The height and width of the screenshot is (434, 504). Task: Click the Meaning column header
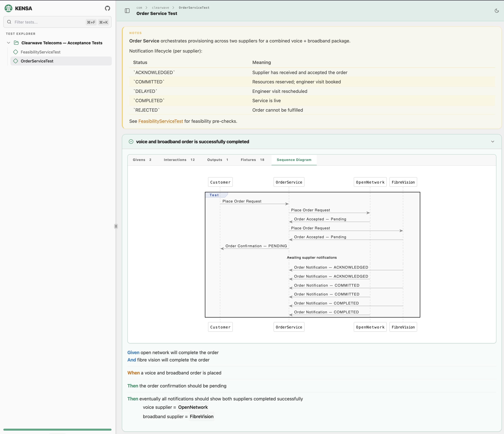point(261,62)
